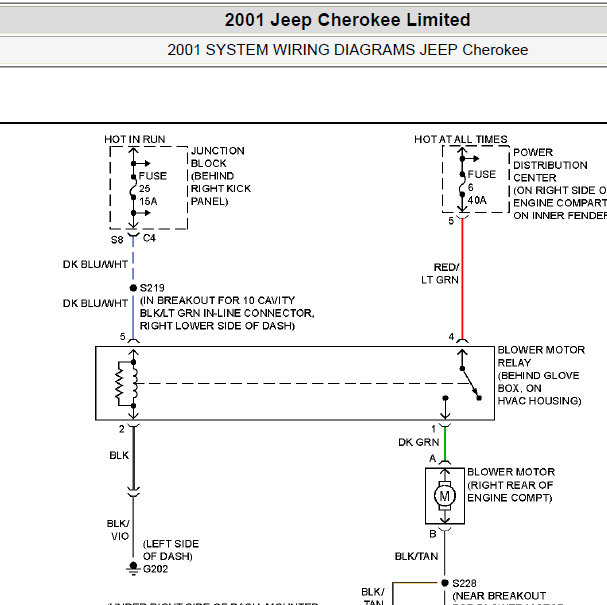Click the S228 splice dot
The height and width of the screenshot is (605, 607).
point(445,583)
